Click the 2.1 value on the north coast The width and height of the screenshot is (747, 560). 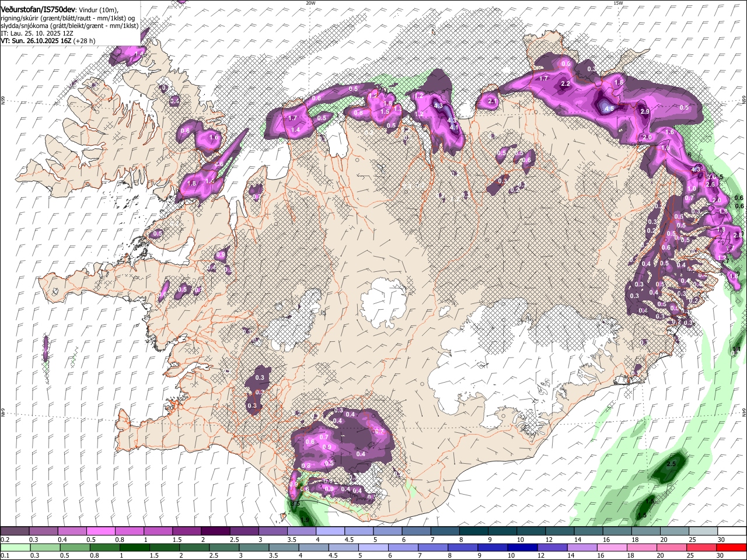point(492,101)
